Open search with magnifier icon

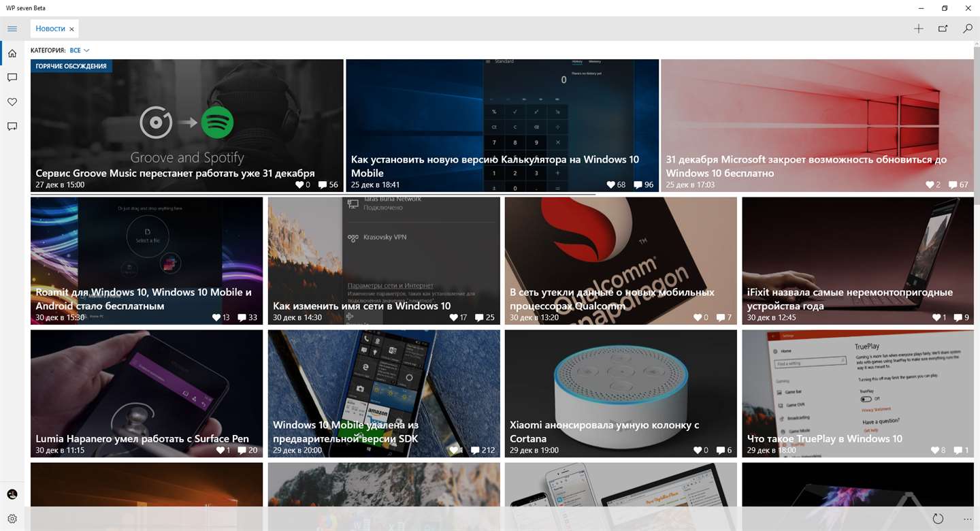pos(968,29)
